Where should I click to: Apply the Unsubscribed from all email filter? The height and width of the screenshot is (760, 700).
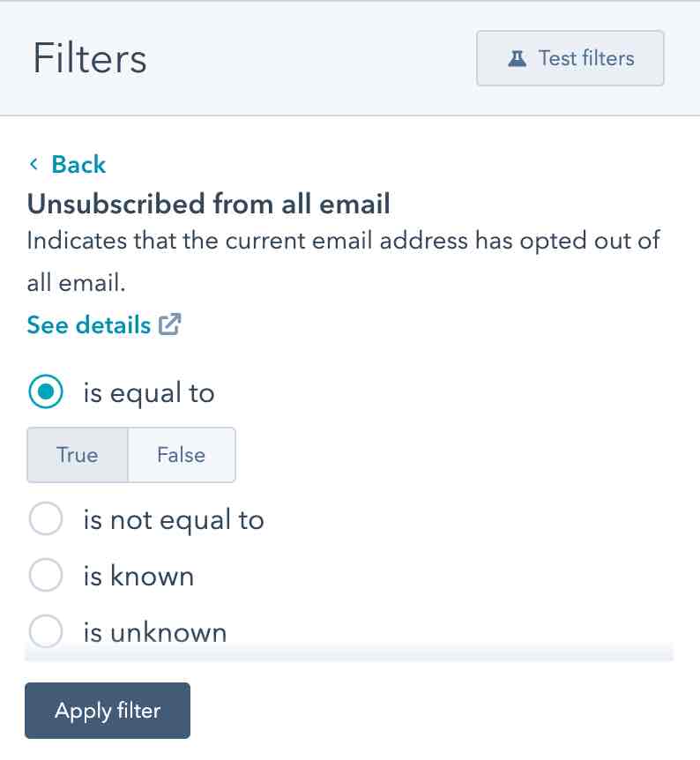(x=107, y=711)
